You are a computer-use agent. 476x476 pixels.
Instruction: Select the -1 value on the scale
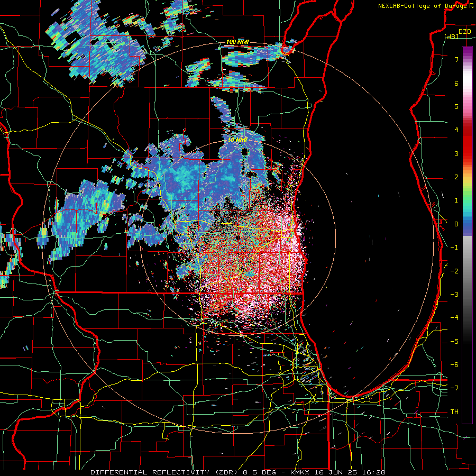click(454, 247)
